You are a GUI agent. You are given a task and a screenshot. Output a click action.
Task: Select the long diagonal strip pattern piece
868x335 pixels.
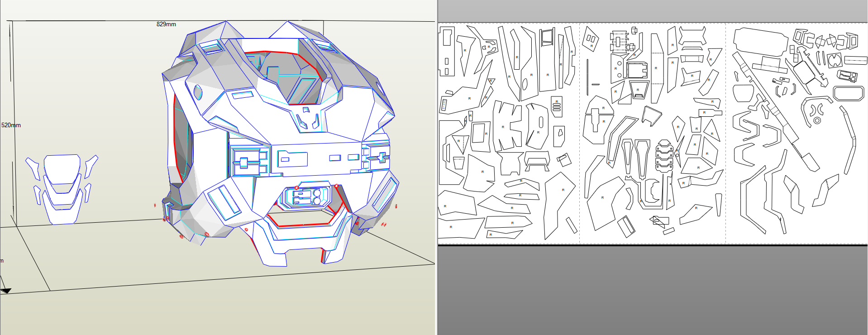click(775, 111)
